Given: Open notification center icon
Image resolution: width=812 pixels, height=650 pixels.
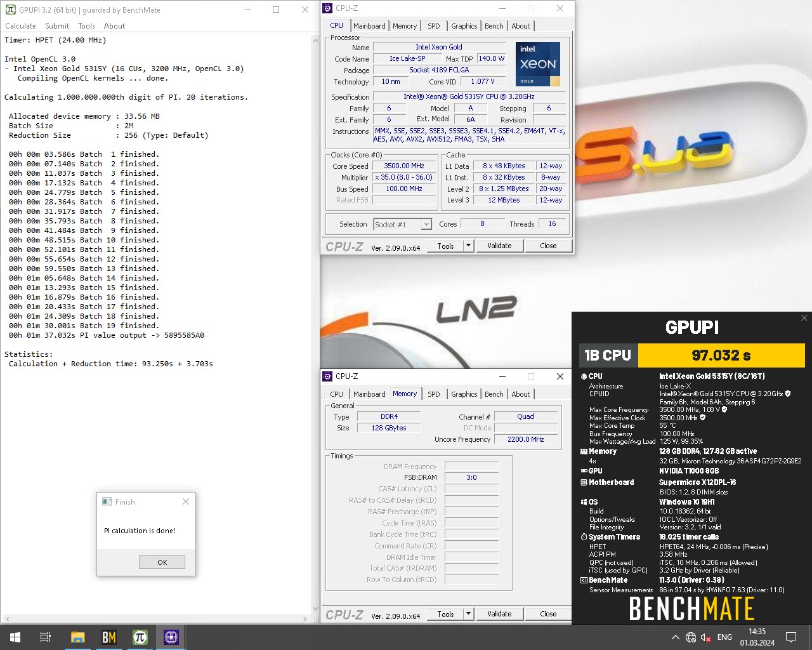Looking at the screenshot, I should tap(791, 637).
